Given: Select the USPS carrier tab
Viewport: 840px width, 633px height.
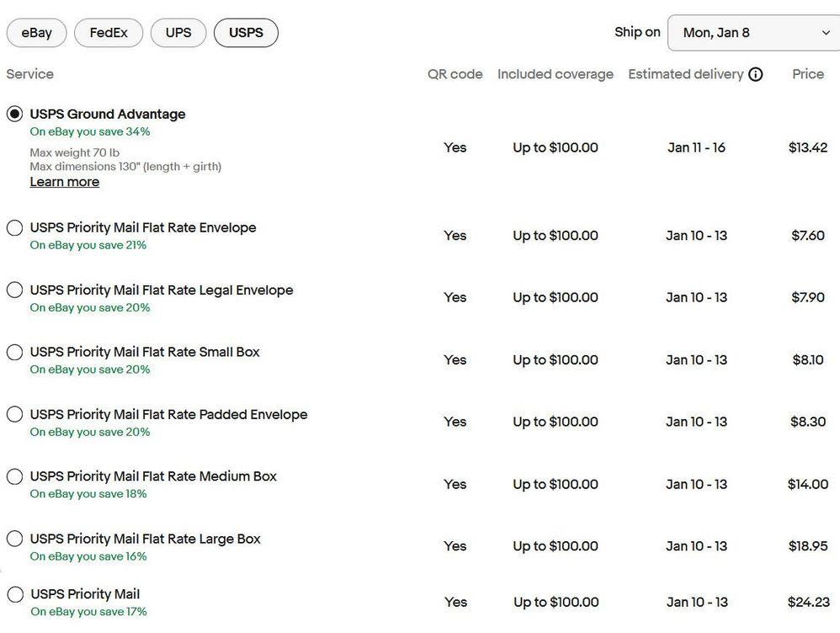Looking at the screenshot, I should tap(246, 33).
